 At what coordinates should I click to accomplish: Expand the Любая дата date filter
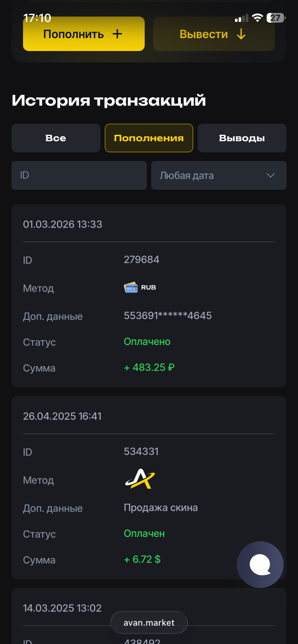pos(218,175)
